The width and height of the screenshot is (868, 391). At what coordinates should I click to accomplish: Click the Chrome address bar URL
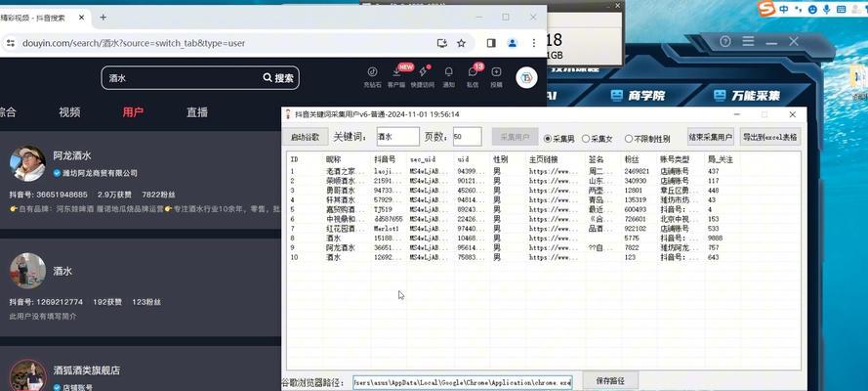[134, 43]
